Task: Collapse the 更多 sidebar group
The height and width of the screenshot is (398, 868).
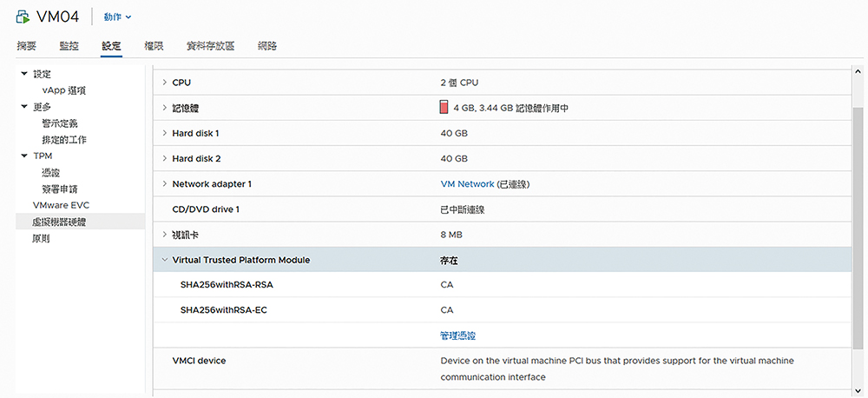Action: coord(23,106)
